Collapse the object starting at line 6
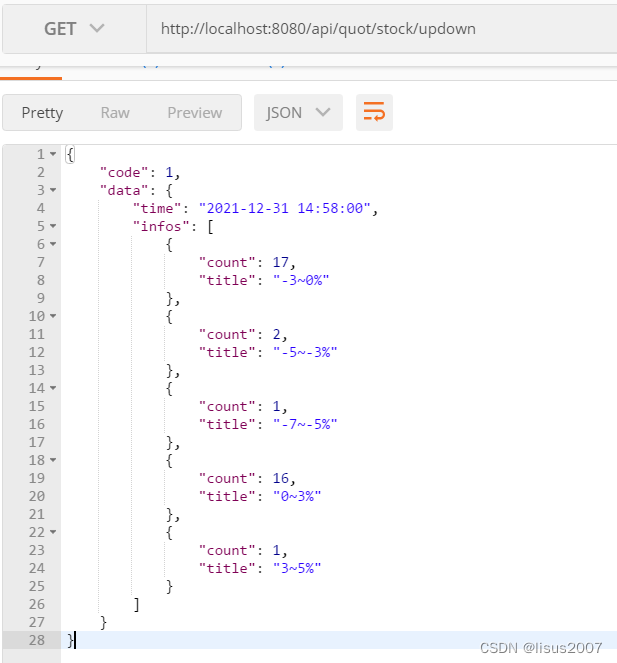 [x=53, y=244]
